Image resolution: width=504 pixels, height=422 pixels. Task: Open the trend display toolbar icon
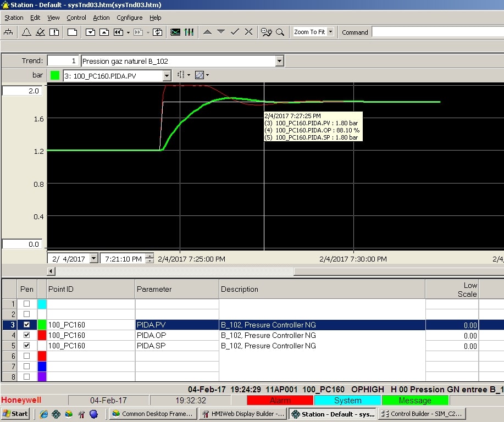(x=175, y=32)
